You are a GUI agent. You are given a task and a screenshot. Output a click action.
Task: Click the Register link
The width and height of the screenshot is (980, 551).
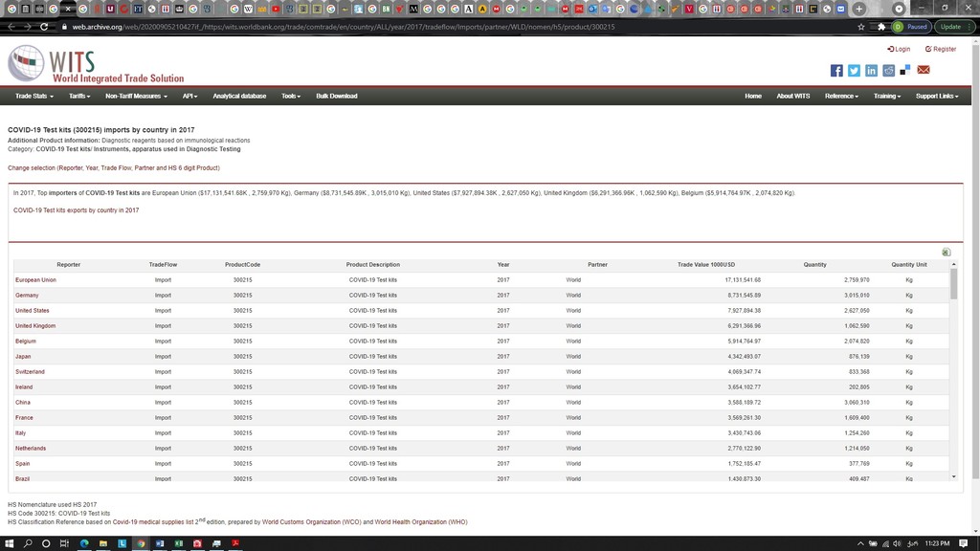(941, 49)
